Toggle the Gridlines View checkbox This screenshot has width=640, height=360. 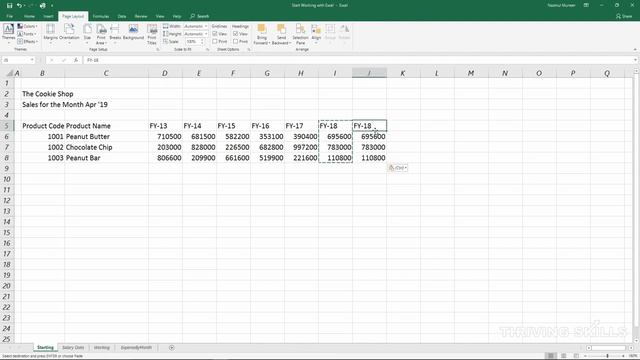215,34
